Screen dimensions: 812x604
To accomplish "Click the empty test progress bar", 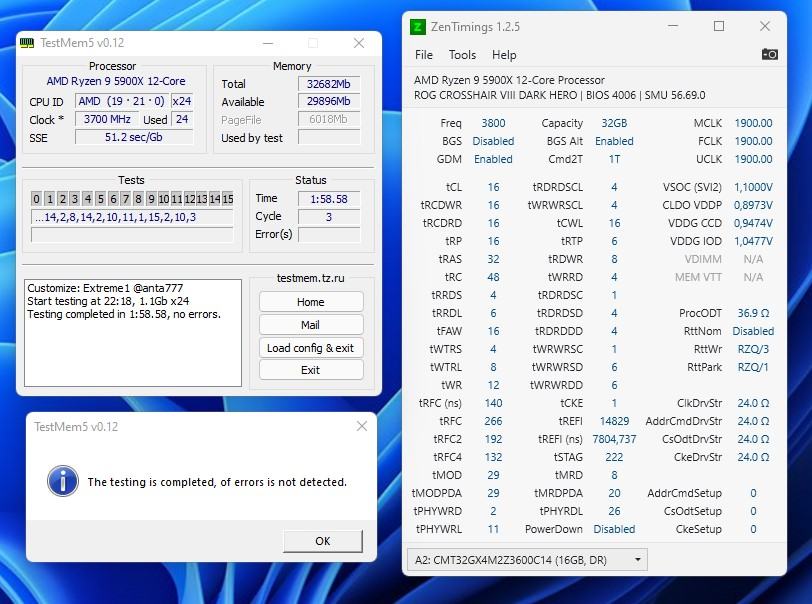I will (x=132, y=235).
